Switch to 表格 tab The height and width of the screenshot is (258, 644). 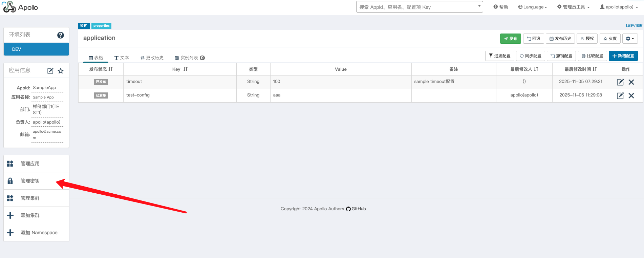[x=96, y=58]
